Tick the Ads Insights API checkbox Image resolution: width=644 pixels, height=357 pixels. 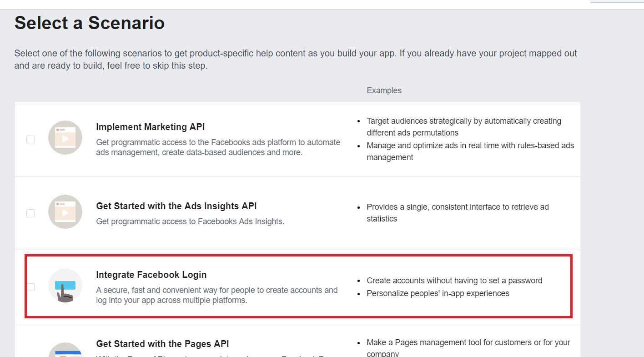pos(30,213)
